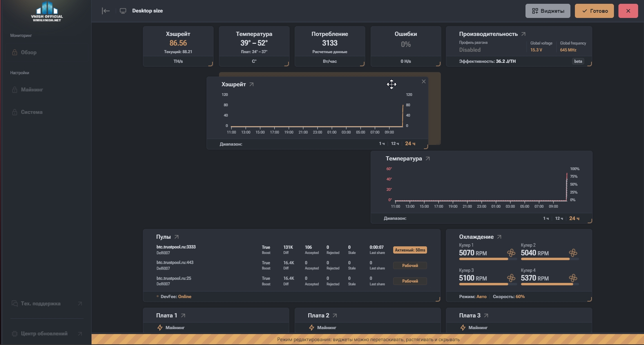Click the Активный: 50ms pool status badge
Screen dimensions: 644x345
point(410,250)
